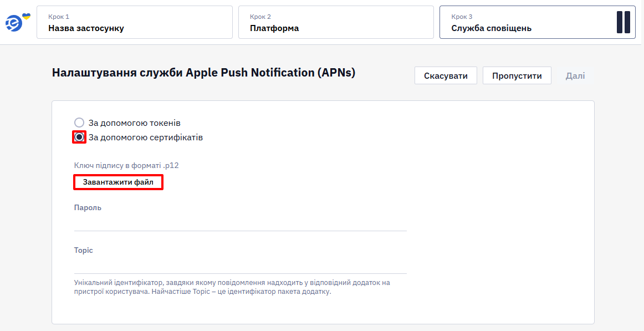This screenshot has width=644, height=331.
Task: Click the pause icon in step 3
Action: click(x=623, y=22)
